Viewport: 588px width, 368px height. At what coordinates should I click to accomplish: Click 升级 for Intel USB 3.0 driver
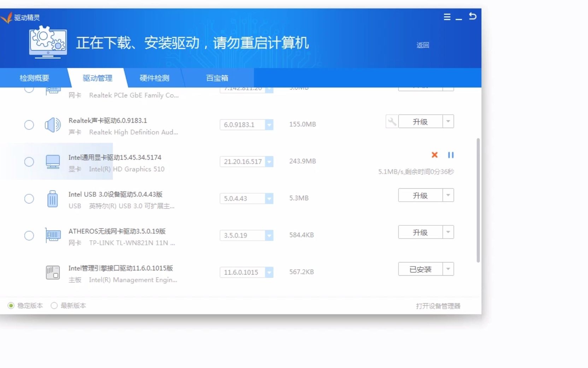pos(421,195)
